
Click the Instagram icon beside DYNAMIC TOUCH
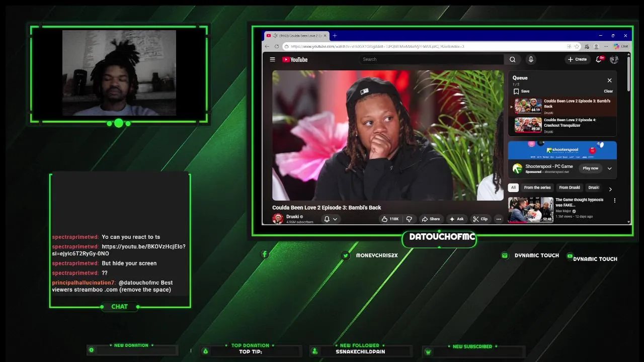coord(505,255)
